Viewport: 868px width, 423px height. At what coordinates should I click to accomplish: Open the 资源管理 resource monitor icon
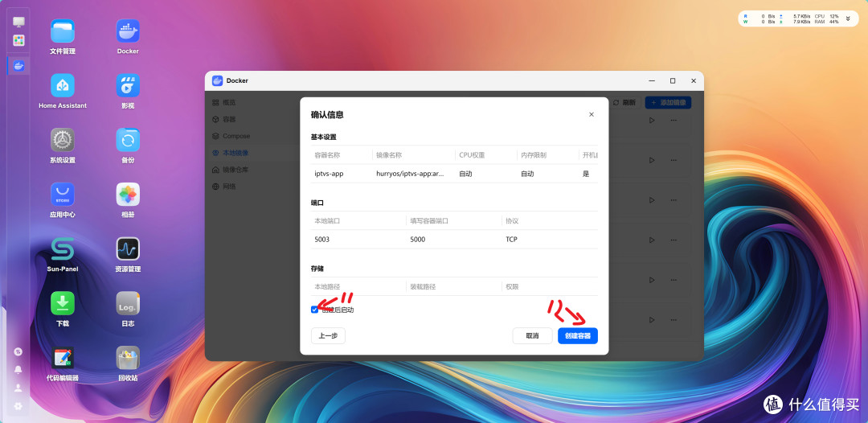(128, 249)
